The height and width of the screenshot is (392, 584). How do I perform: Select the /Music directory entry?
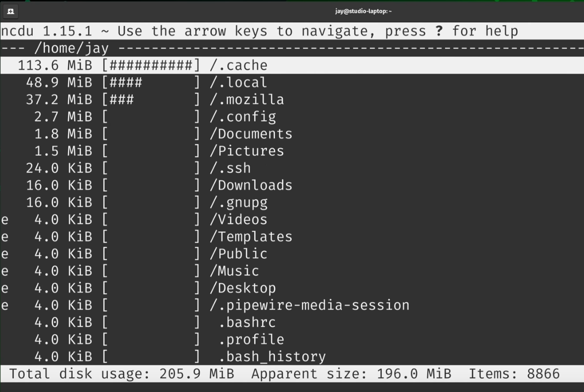click(234, 271)
